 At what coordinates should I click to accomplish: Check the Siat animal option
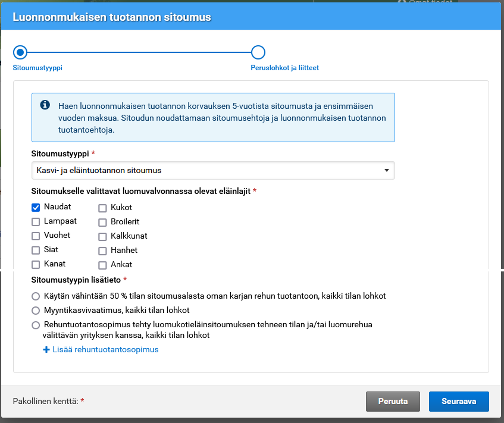coord(36,250)
